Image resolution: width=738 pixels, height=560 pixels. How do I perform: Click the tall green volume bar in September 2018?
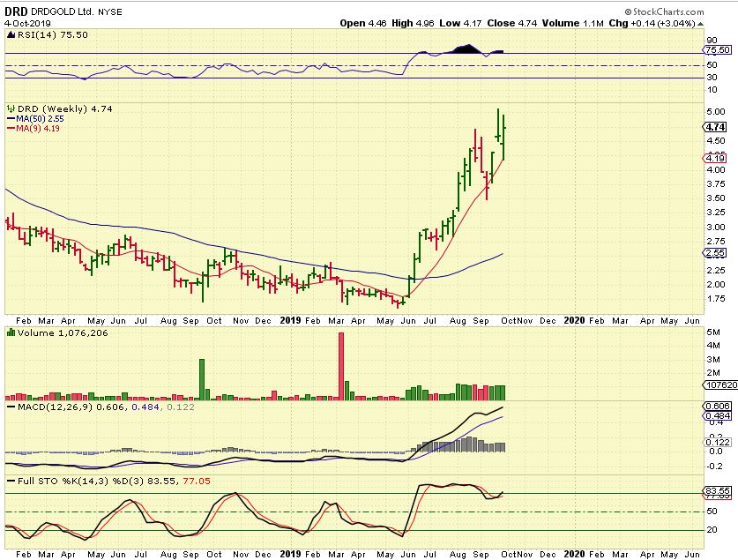[x=202, y=379]
